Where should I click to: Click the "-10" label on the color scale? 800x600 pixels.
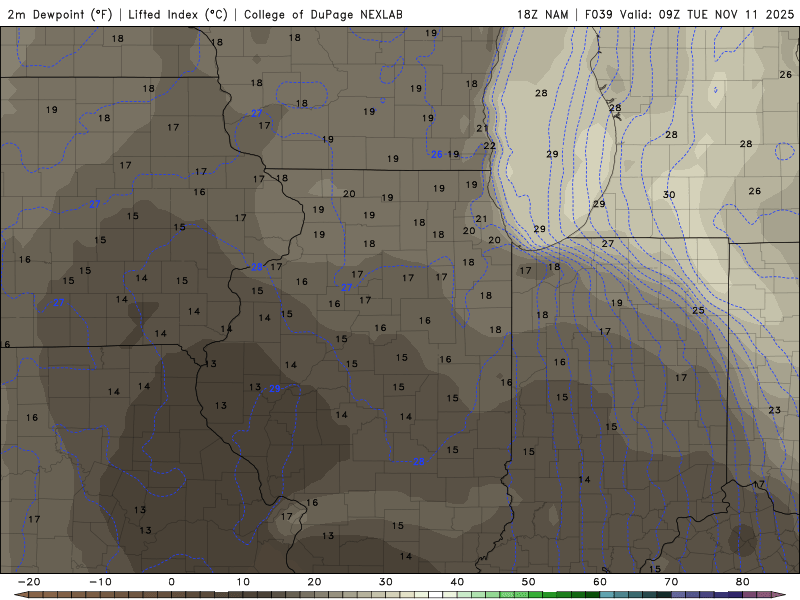[x=100, y=582]
